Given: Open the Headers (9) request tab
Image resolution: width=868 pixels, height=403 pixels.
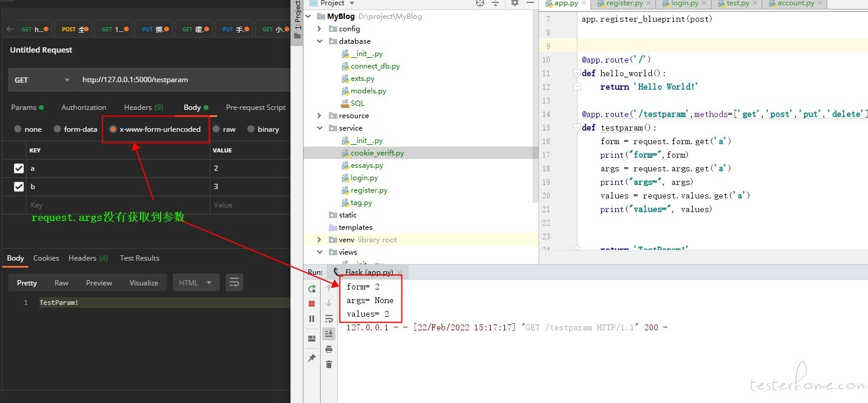Looking at the screenshot, I should click(143, 108).
